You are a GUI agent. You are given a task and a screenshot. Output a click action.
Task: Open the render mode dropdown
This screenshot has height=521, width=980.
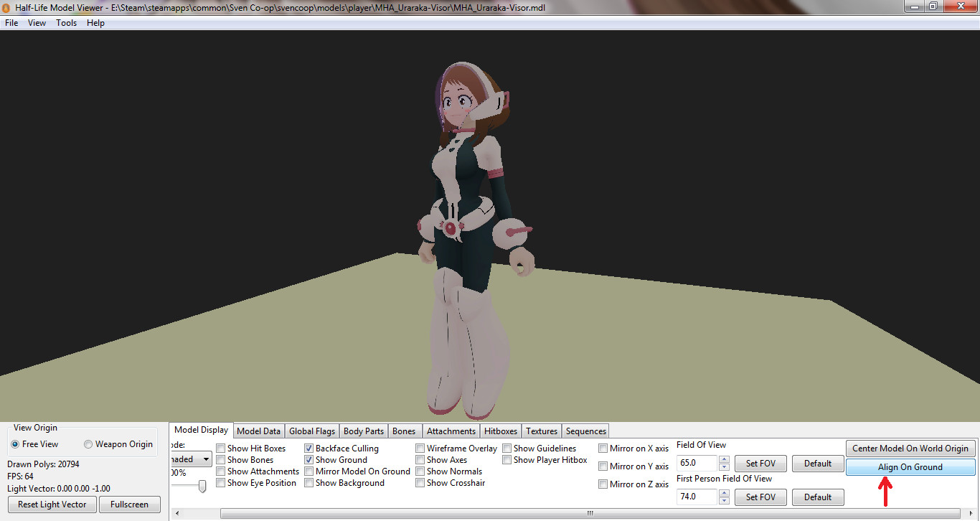pos(206,459)
